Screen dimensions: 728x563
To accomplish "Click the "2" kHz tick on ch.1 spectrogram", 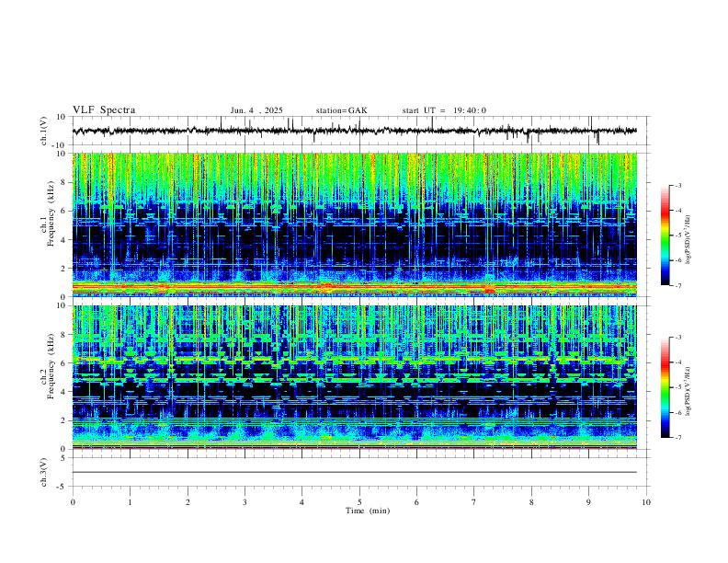I will point(64,269).
